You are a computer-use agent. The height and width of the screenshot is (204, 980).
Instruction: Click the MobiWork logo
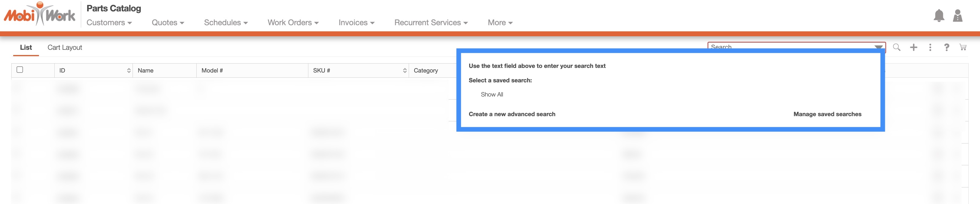[x=40, y=14]
